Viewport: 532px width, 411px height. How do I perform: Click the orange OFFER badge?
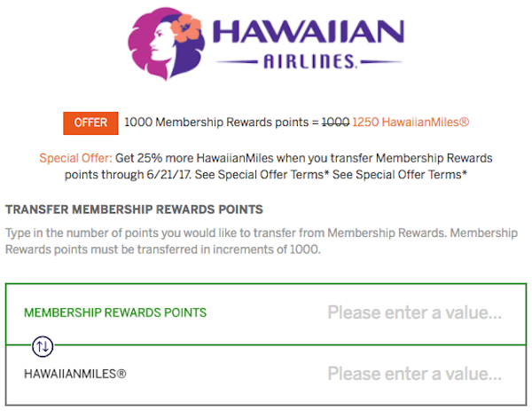click(90, 123)
